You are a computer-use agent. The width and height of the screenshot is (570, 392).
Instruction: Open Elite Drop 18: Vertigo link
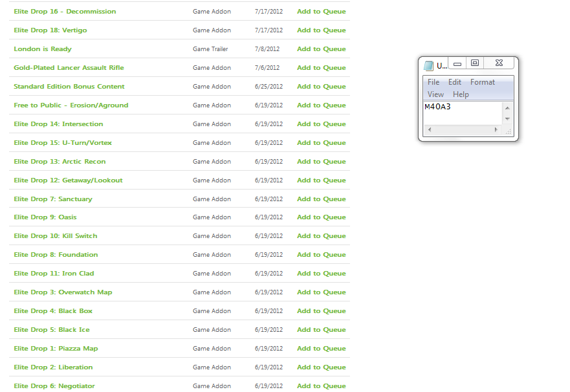(x=50, y=30)
